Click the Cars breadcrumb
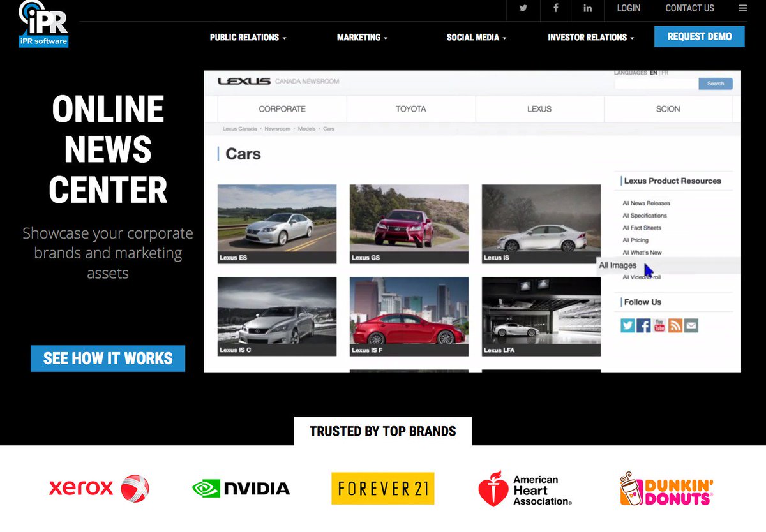The width and height of the screenshot is (766, 532). coord(329,129)
